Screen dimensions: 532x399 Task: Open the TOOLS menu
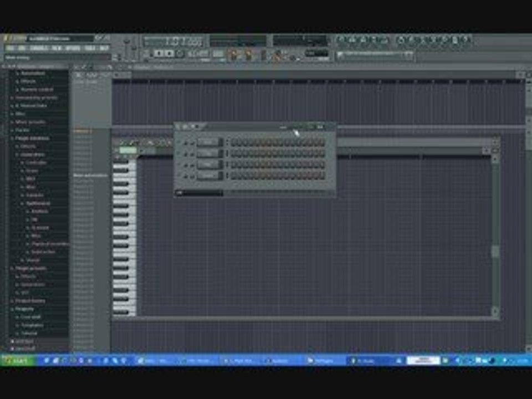click(x=90, y=48)
